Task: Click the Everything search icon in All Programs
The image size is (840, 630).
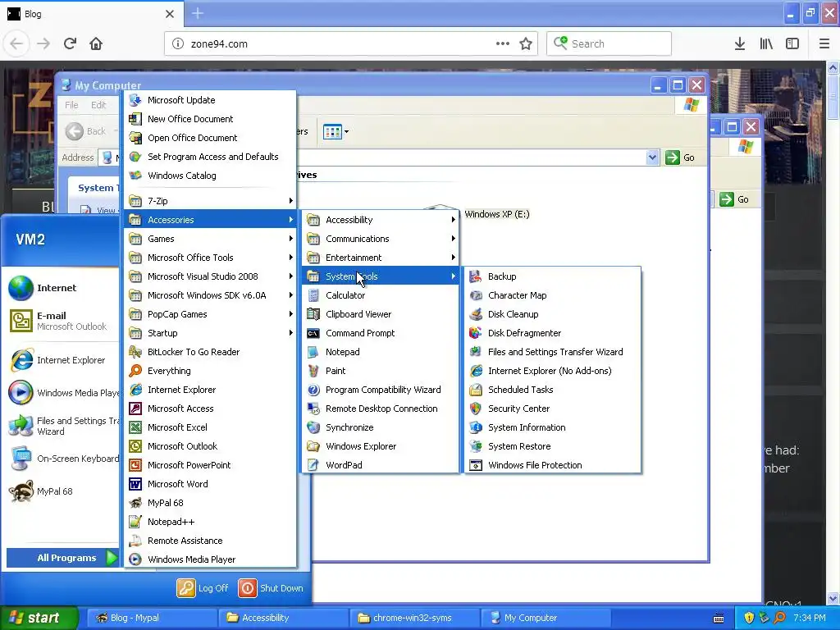Action: pyautogui.click(x=135, y=371)
